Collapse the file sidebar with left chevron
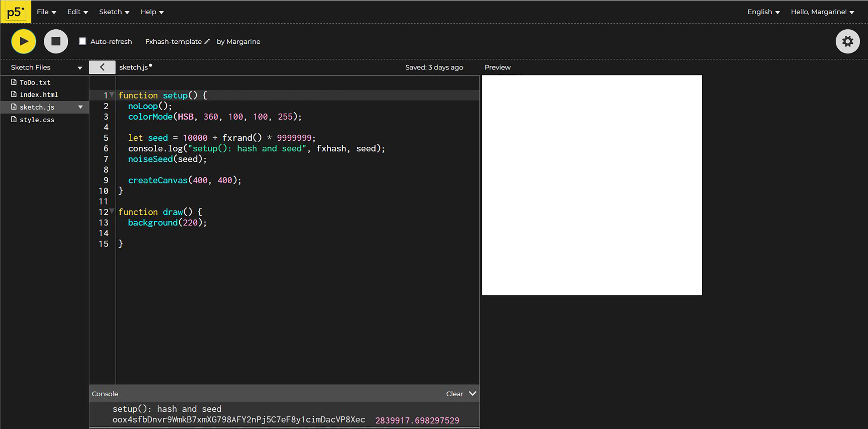The height and width of the screenshot is (429, 868). pyautogui.click(x=102, y=67)
